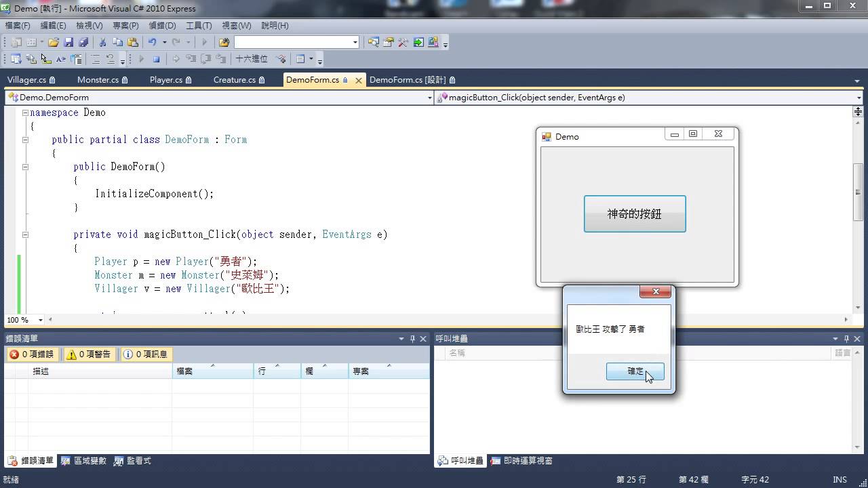
Task: Click the Display Object Member List icon
Action: (x=16, y=59)
